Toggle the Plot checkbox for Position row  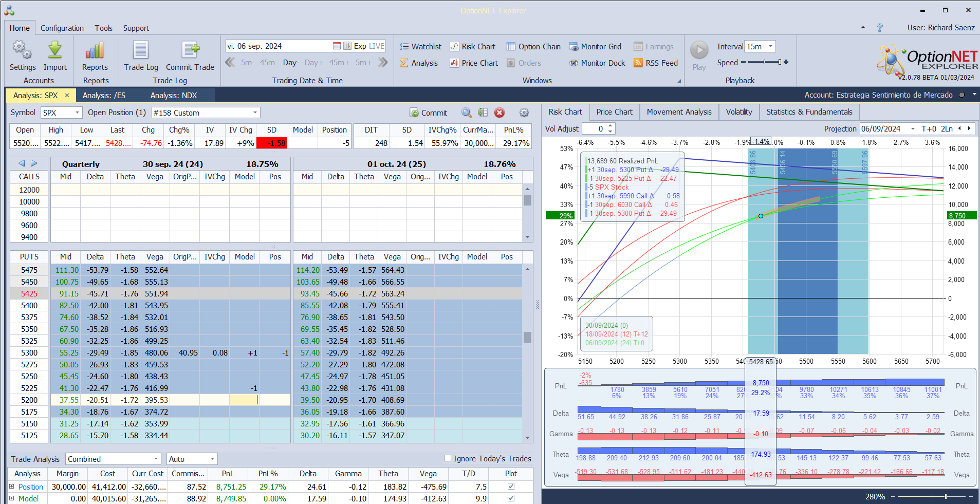click(511, 486)
